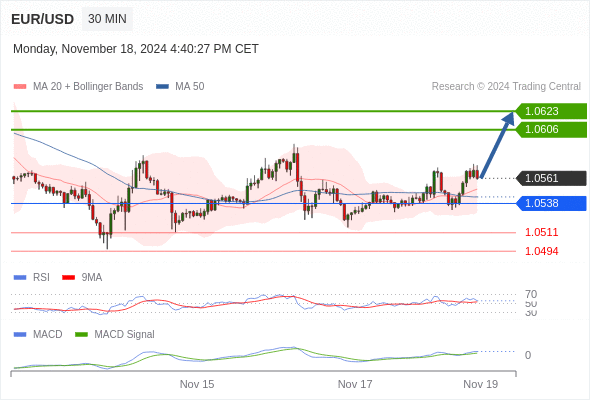Click the blue upward forecast arrow

(497, 144)
